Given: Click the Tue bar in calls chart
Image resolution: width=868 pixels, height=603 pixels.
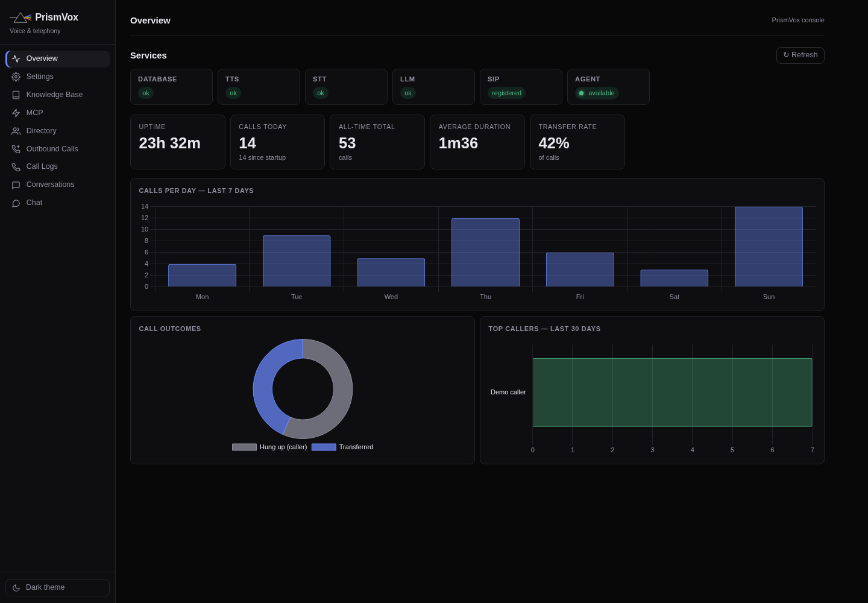Looking at the screenshot, I should click(x=297, y=261).
